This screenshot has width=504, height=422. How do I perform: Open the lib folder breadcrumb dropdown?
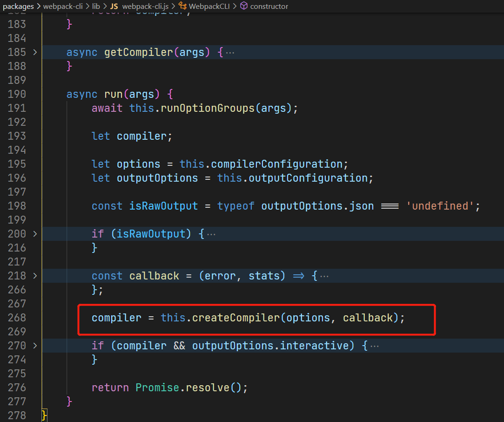click(x=95, y=6)
